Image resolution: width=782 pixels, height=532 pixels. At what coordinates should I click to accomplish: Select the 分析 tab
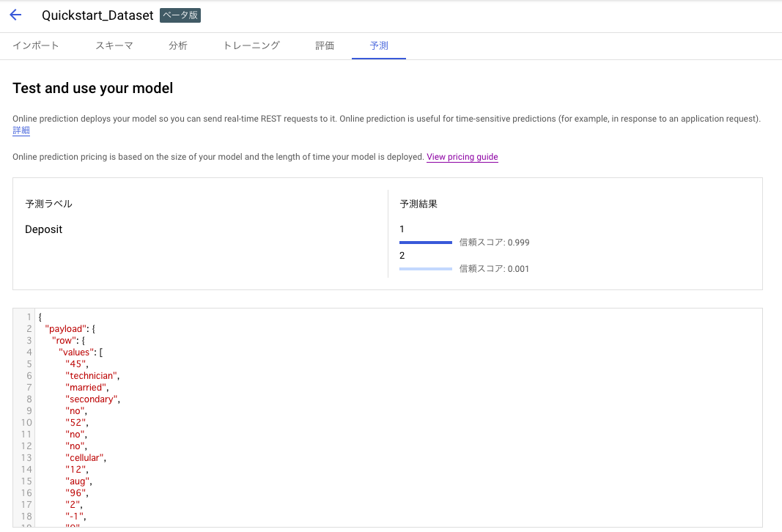tap(178, 45)
